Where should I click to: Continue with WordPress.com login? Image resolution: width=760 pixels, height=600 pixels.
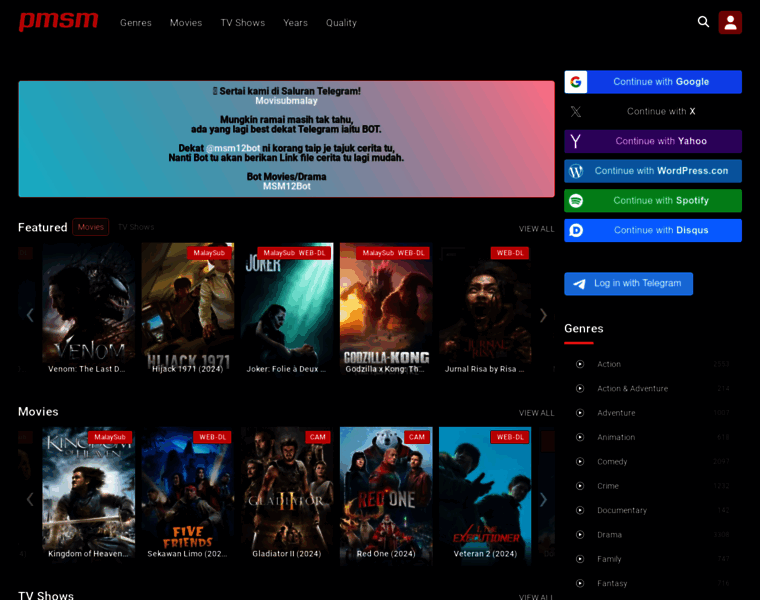[653, 171]
